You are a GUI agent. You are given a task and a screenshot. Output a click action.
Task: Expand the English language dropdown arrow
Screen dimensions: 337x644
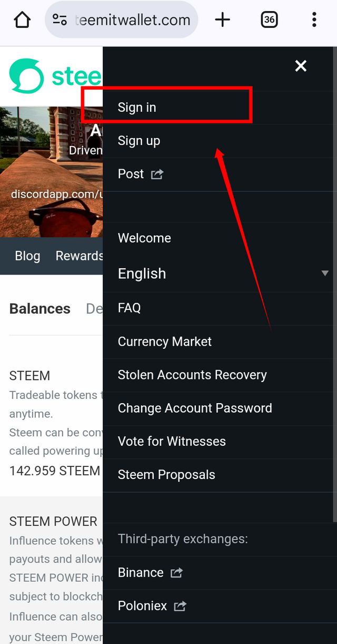coord(325,274)
